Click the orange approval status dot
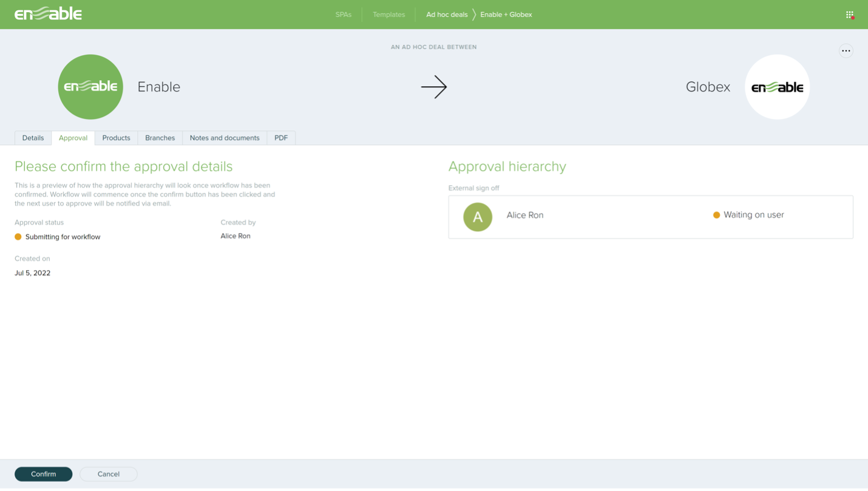 17,237
